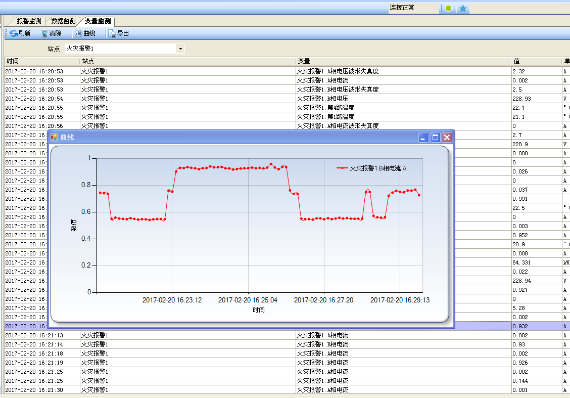Click x-axis label 2017-02-20 16:27:20
The height and width of the screenshot is (398, 570).
tap(324, 300)
